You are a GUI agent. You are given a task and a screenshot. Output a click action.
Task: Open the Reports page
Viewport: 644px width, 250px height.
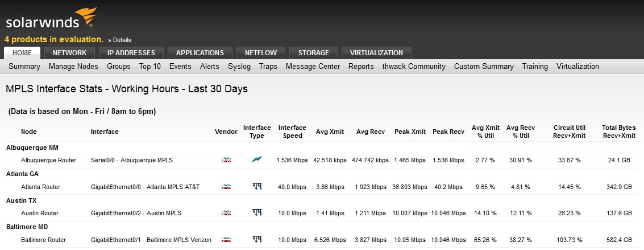click(361, 66)
